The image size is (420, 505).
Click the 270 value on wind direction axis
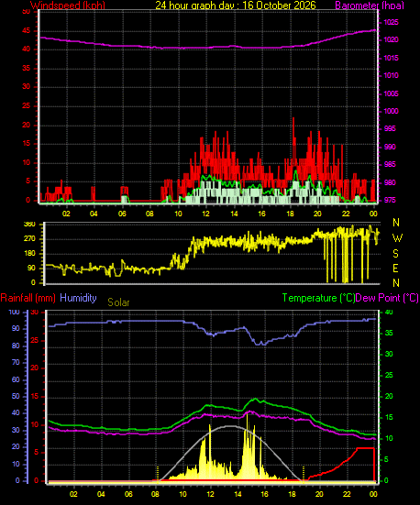(29, 239)
